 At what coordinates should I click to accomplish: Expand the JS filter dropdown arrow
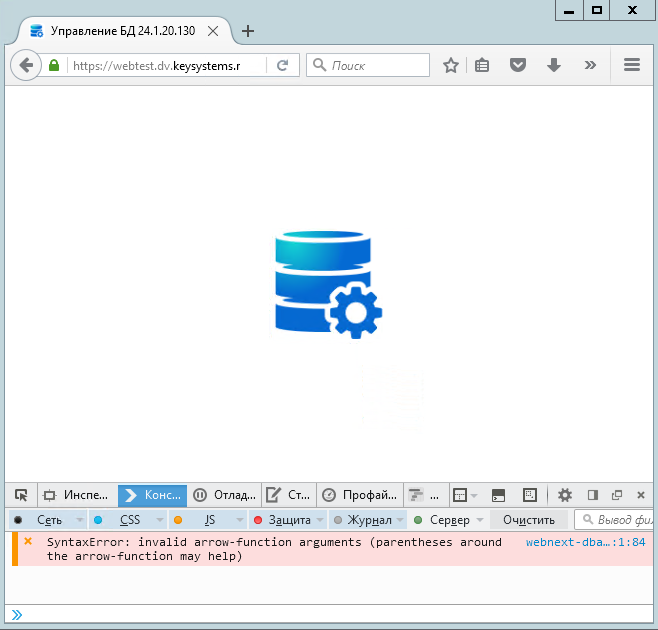tap(240, 520)
